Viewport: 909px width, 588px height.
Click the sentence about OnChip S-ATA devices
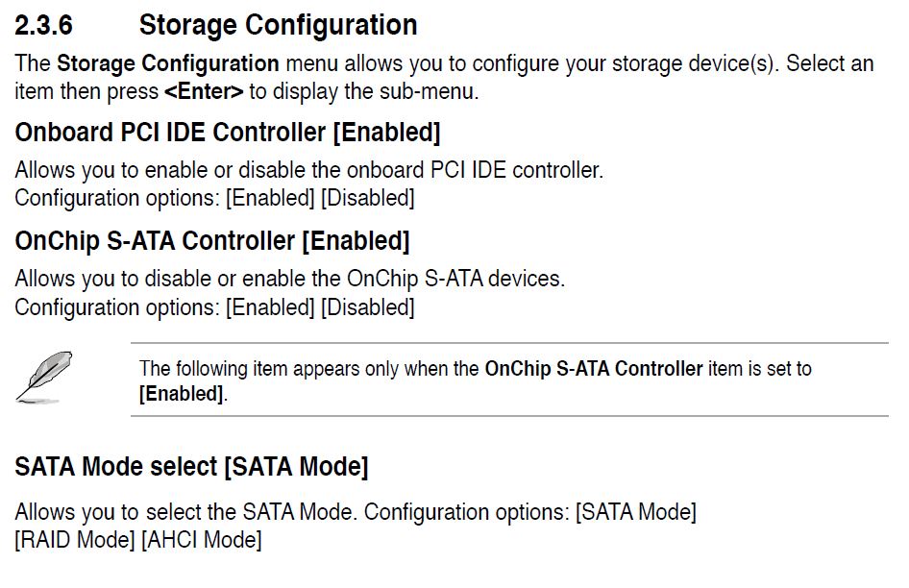tap(290, 279)
